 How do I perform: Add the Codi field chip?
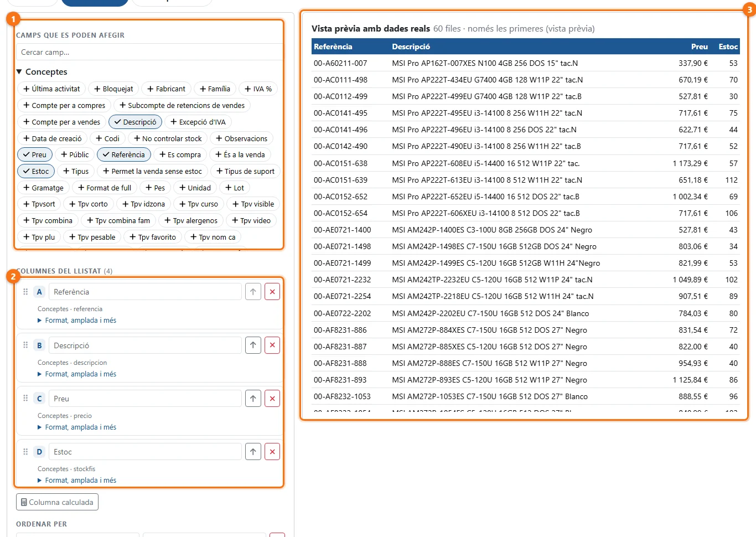coord(107,138)
